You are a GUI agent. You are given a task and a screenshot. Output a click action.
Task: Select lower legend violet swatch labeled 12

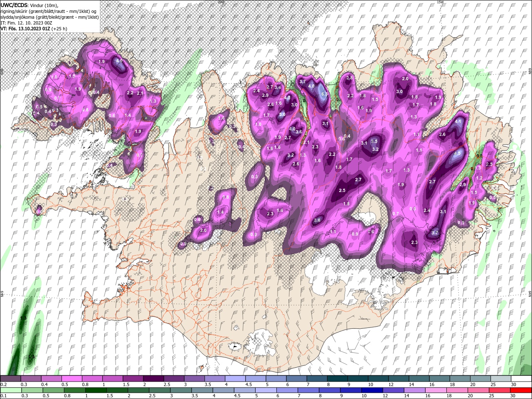393,390
